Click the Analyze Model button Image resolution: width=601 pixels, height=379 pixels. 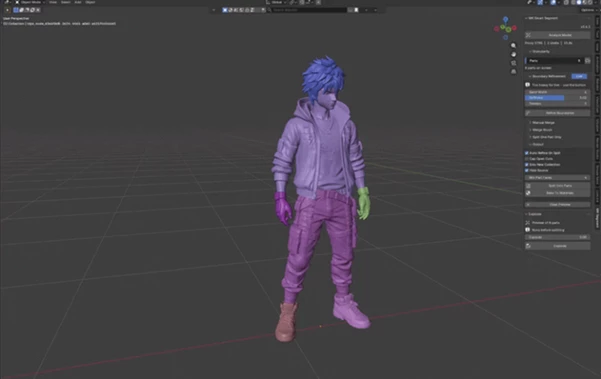[557, 35]
